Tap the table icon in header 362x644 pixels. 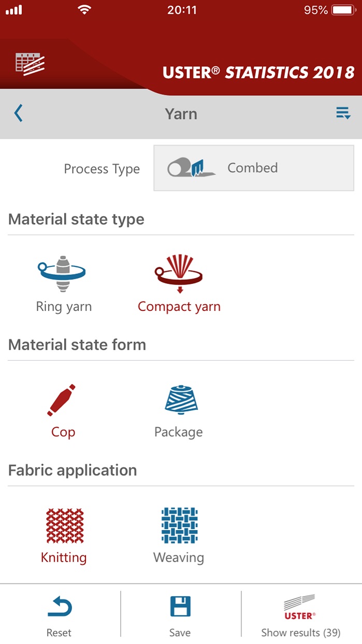coord(30,64)
